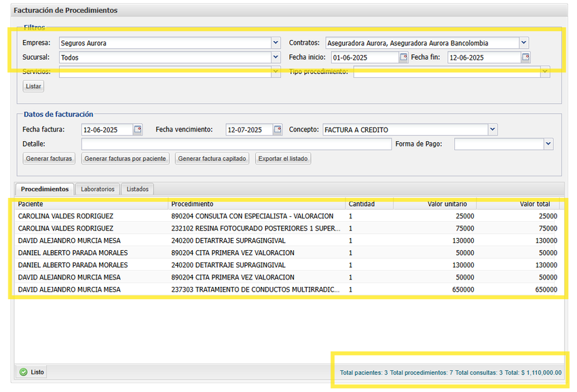577x392 pixels.
Task: Switch to the Laboratorios tab
Action: tap(98, 189)
